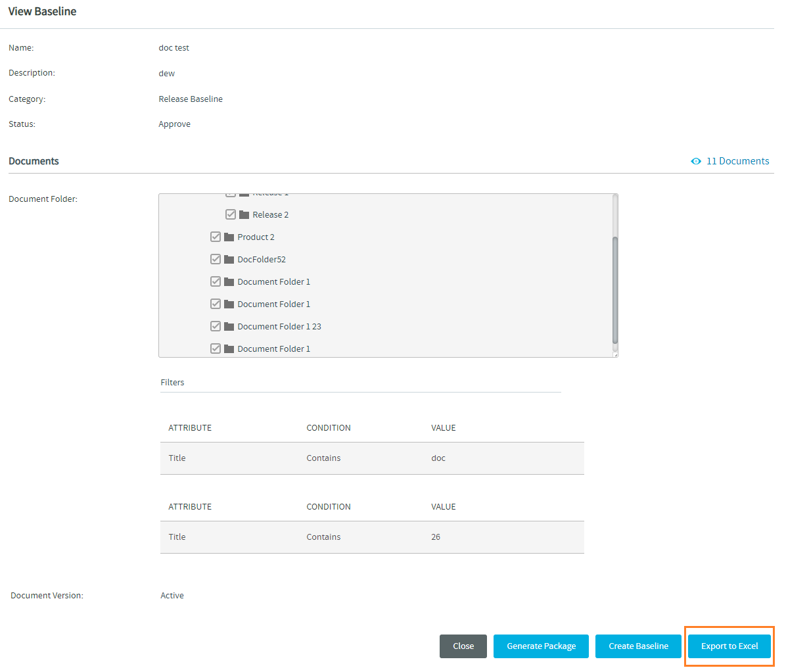Viewport: 786px width, 672px height.
Task: Click the Document Version value 'Active'
Action: [172, 595]
